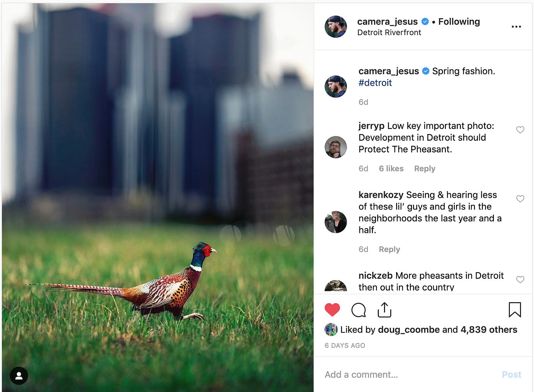This screenshot has height=392, width=534.
Task: Click the share arrow icon
Action: [x=384, y=310]
